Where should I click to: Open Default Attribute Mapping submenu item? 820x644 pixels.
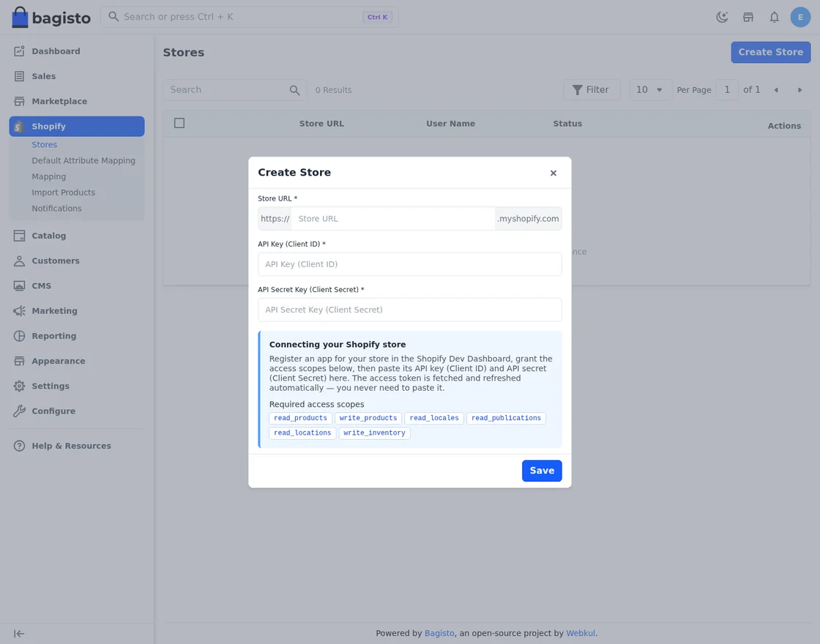point(83,160)
